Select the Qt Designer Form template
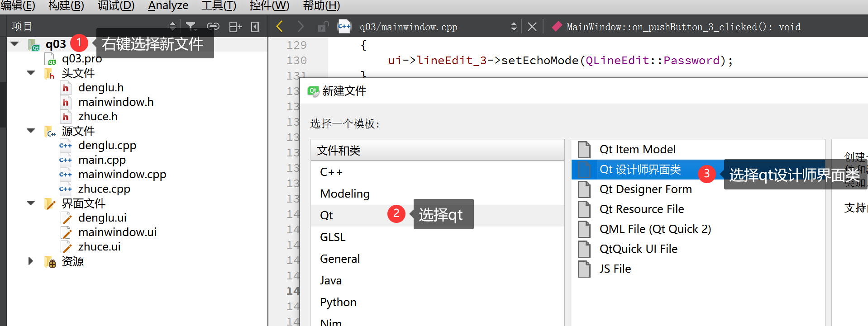Image resolution: width=868 pixels, height=326 pixels. 698,189
